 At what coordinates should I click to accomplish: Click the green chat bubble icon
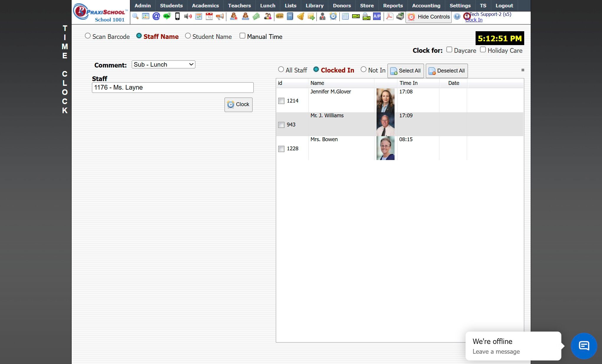(167, 16)
